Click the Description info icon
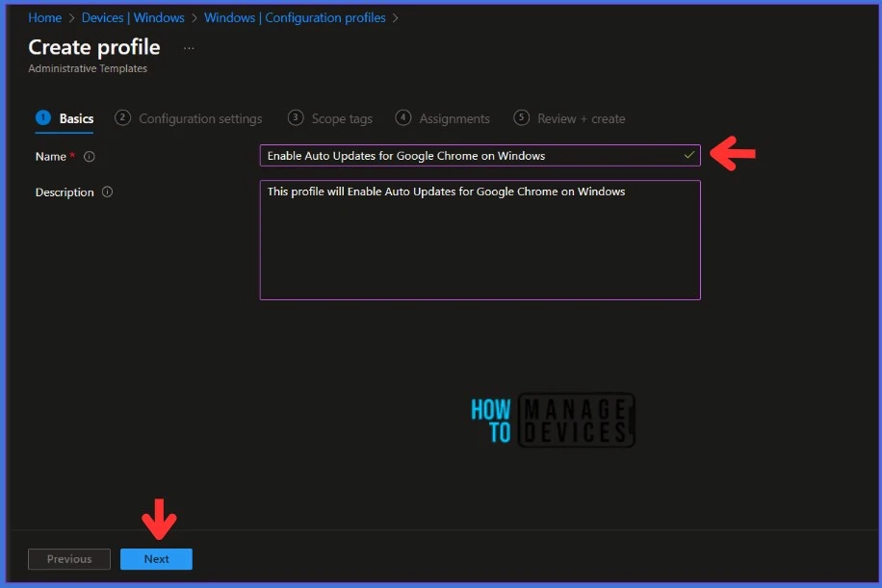The width and height of the screenshot is (882, 588). [x=108, y=192]
